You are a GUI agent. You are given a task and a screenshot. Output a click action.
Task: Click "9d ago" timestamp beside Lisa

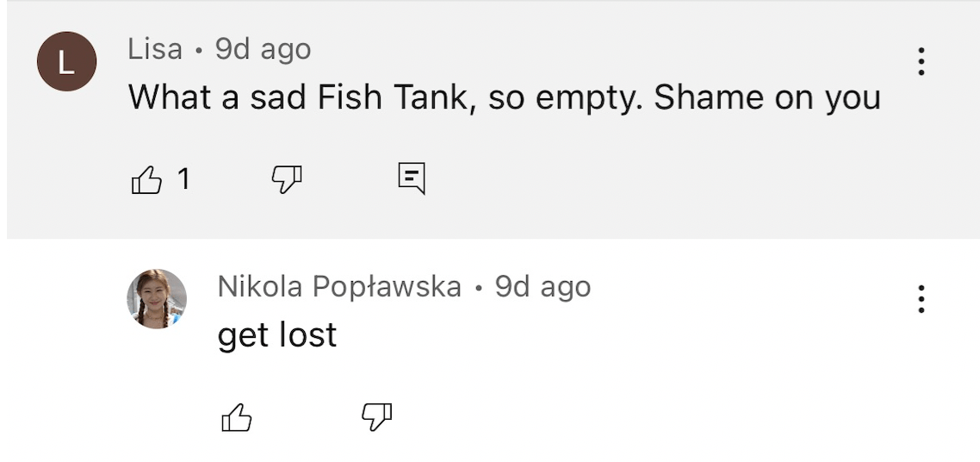(x=263, y=49)
